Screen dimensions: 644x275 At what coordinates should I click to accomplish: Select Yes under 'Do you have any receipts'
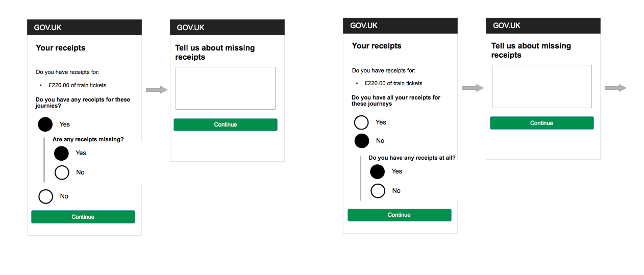(x=45, y=124)
